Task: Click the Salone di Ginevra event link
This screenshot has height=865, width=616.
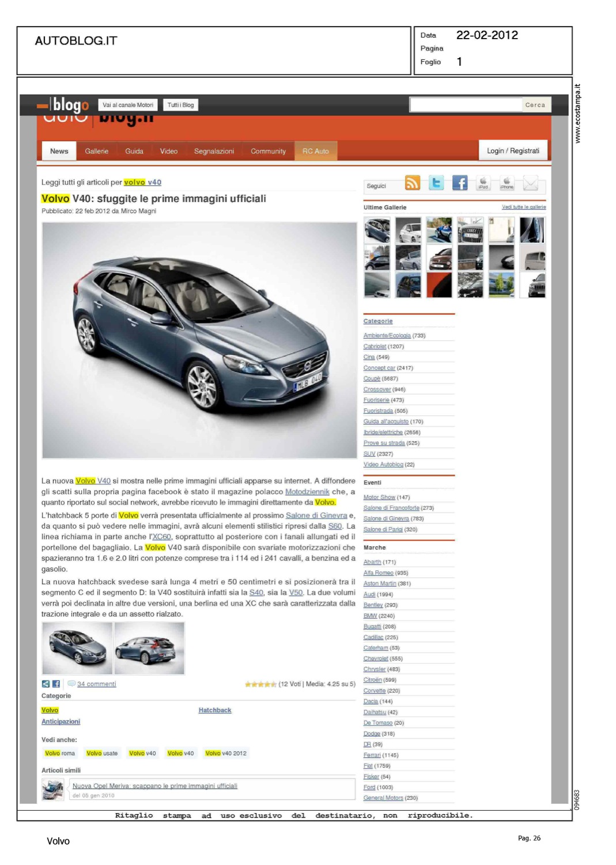Action: coord(386,518)
